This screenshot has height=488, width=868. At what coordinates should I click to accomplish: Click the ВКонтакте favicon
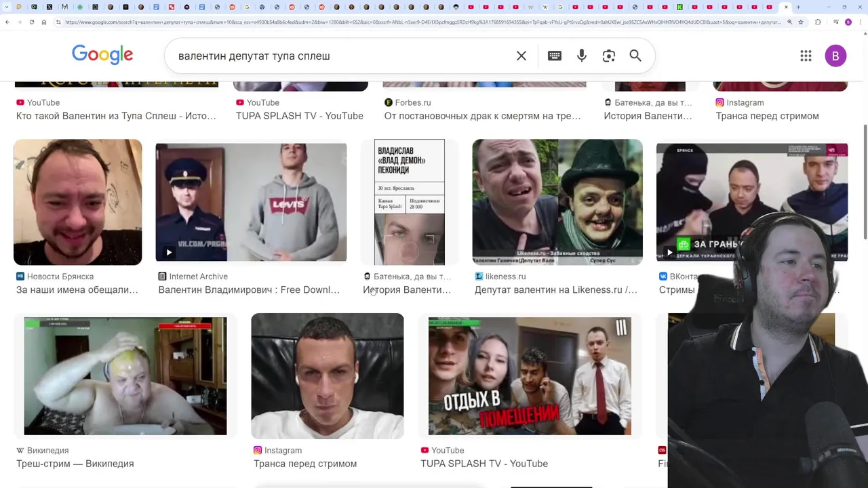click(x=663, y=277)
